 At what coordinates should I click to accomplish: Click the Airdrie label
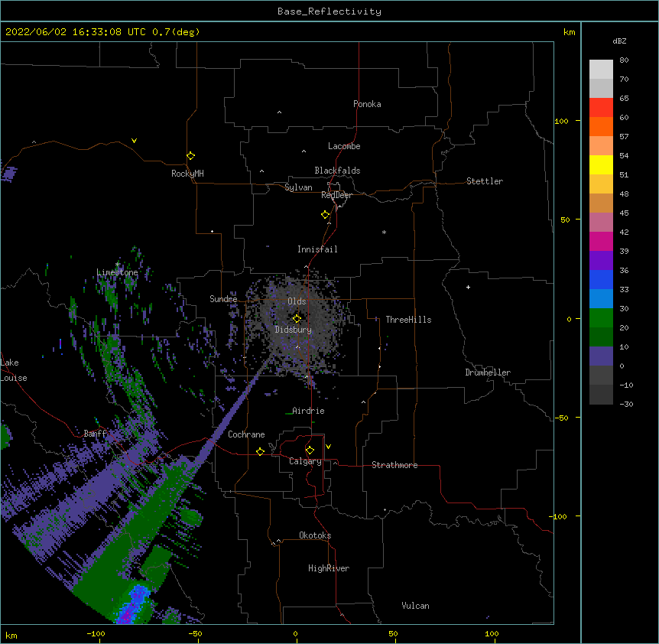(x=309, y=411)
